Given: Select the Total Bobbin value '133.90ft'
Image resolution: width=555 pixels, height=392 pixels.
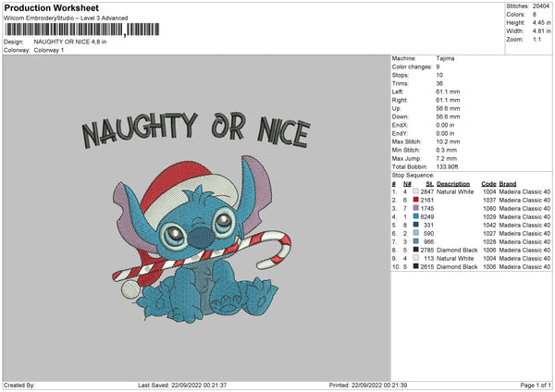Looking at the screenshot, I should (448, 166).
